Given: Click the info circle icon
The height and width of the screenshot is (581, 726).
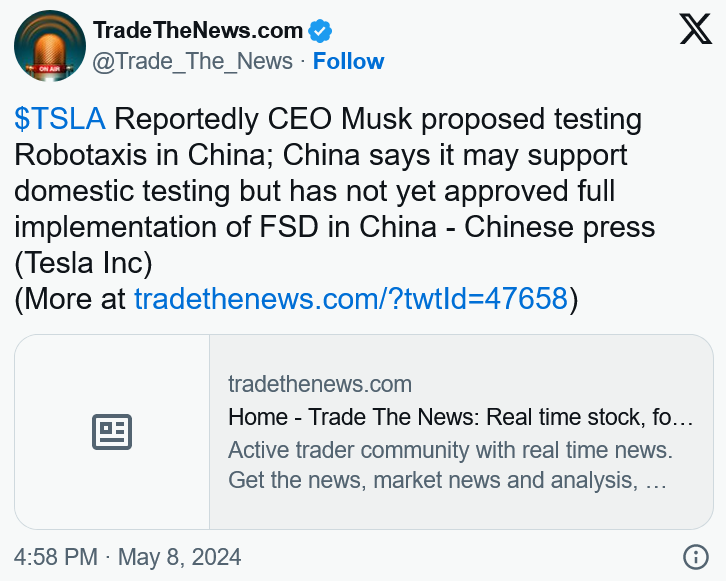Looking at the screenshot, I should pos(695,557).
